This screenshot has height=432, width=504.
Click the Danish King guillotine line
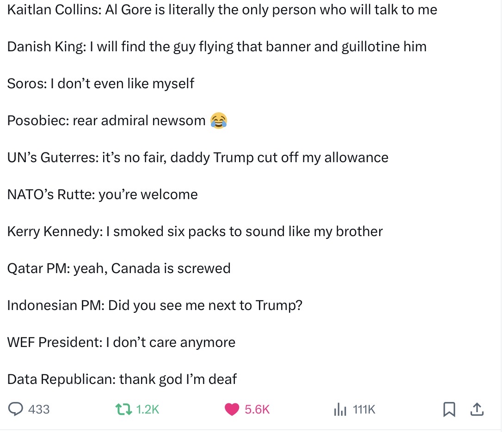point(216,47)
